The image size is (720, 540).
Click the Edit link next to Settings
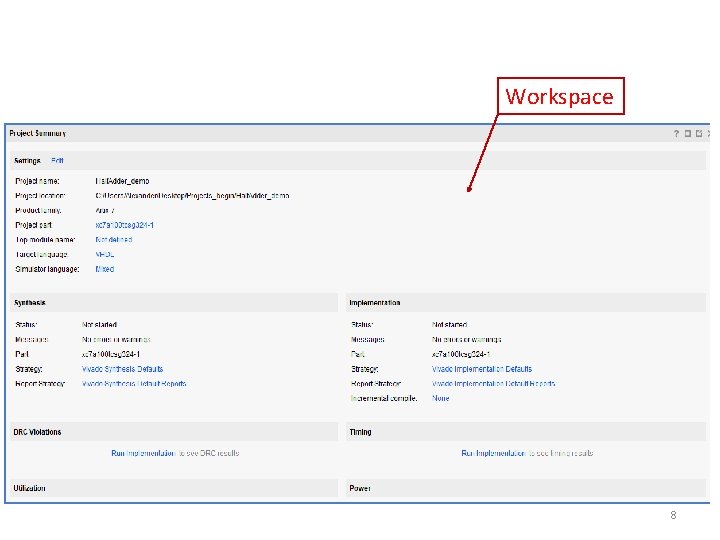pos(57,161)
